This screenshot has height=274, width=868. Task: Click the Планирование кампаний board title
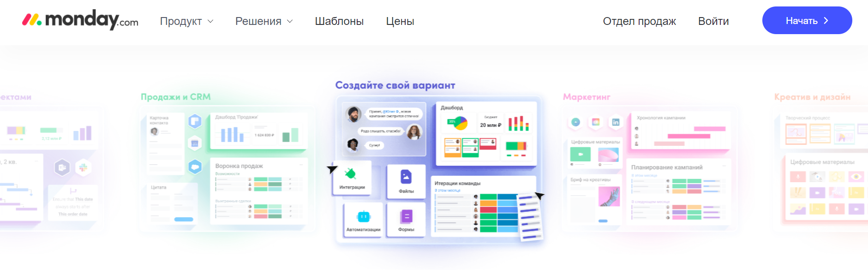coord(667,167)
